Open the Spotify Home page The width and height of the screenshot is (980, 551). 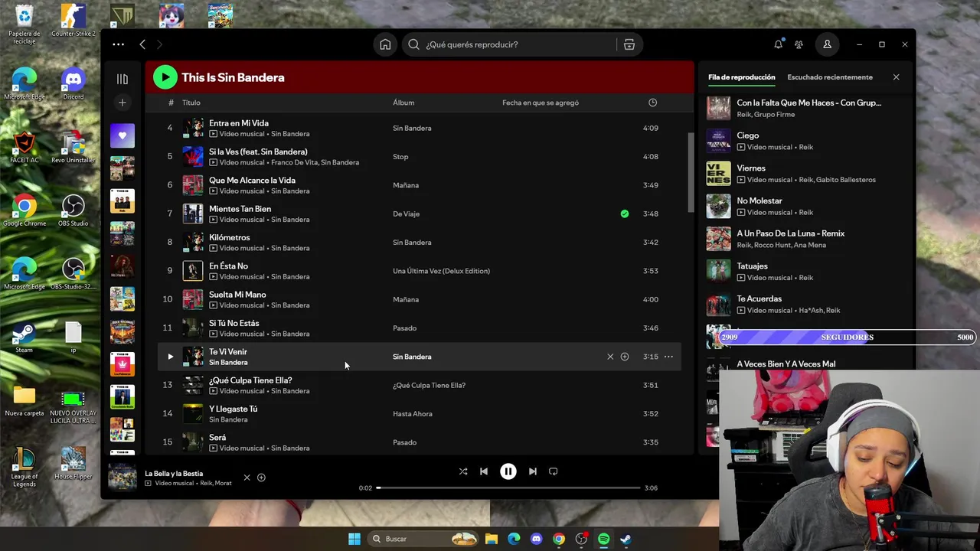pos(385,44)
